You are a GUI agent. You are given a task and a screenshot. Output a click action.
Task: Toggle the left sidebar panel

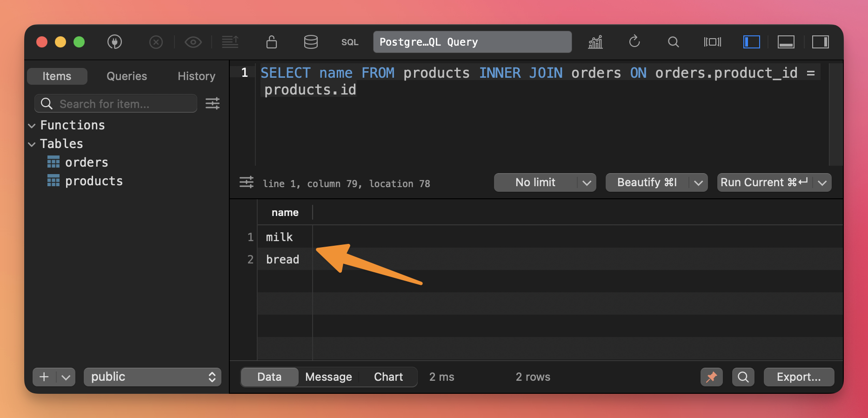(x=751, y=42)
